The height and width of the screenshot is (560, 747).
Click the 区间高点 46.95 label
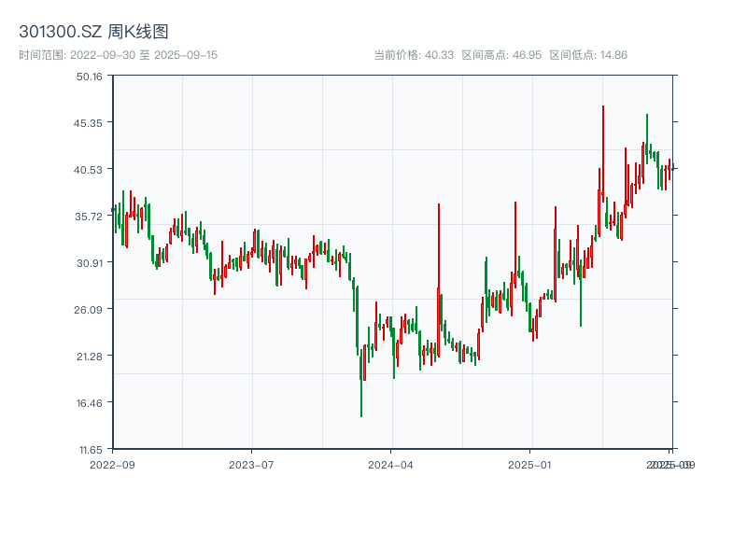(x=501, y=55)
